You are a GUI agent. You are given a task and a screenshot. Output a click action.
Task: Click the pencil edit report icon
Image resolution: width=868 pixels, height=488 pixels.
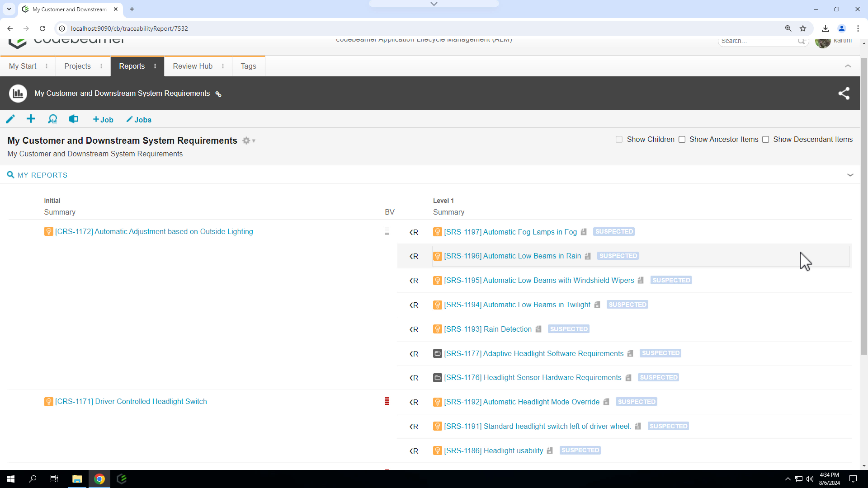click(10, 119)
